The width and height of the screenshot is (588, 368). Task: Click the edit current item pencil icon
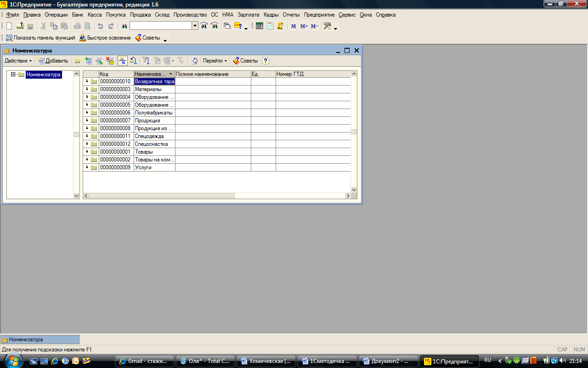coord(99,60)
